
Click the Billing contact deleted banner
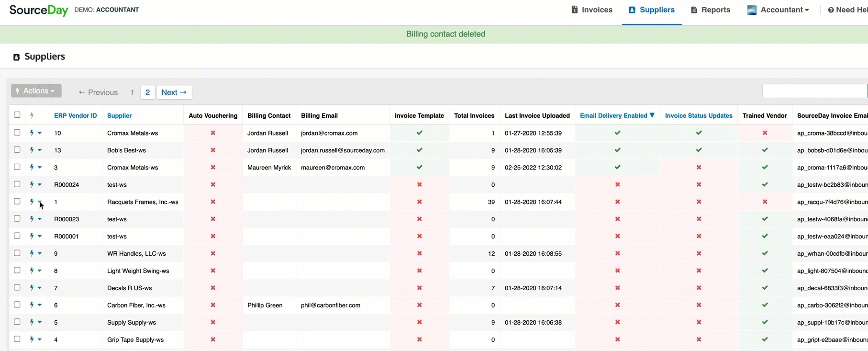434,34
